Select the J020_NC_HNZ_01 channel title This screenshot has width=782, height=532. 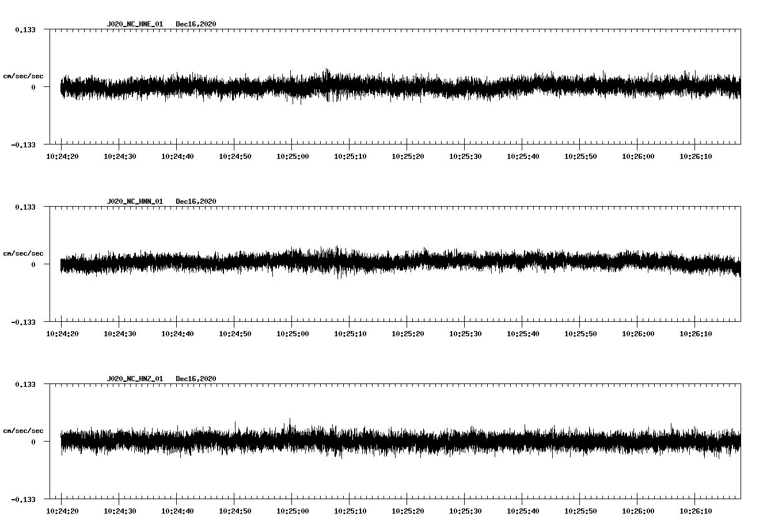(135, 378)
